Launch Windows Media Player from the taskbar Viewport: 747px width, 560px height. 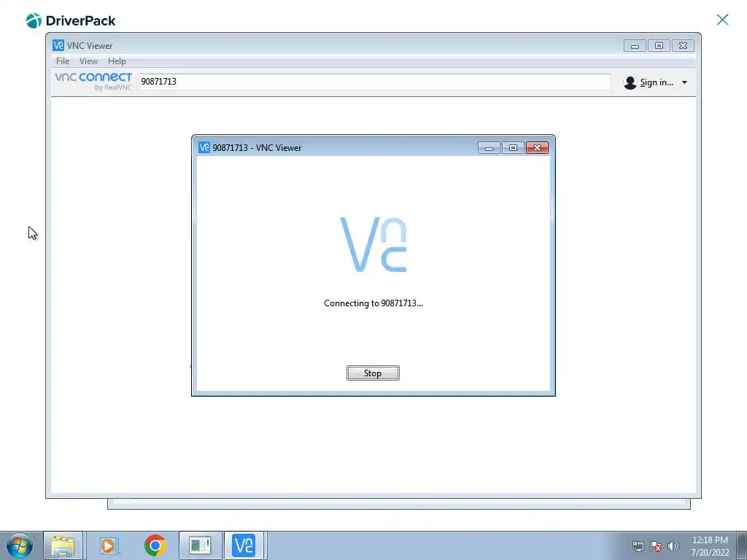pos(108,545)
